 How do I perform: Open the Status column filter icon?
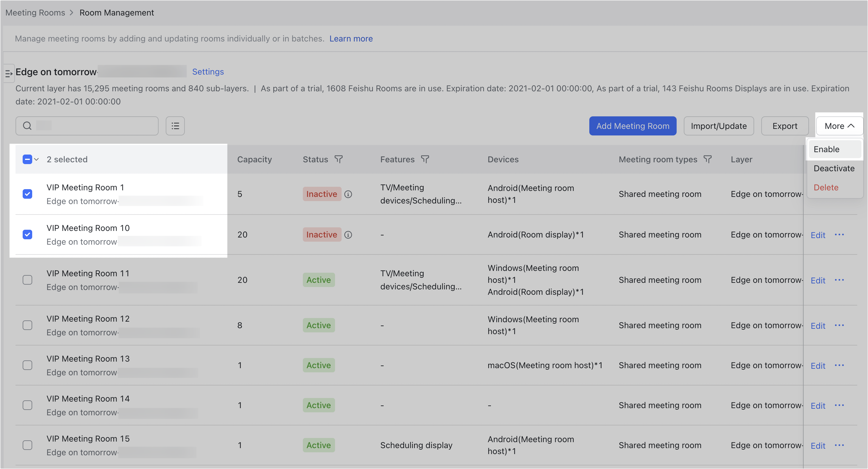[338, 159]
